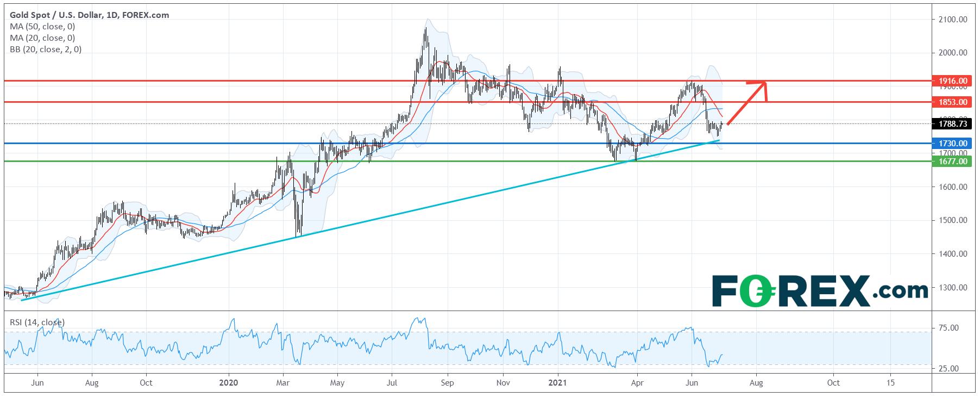Image resolution: width=980 pixels, height=397 pixels.
Task: Click the 1500.00 price axis value
Action: (x=954, y=221)
